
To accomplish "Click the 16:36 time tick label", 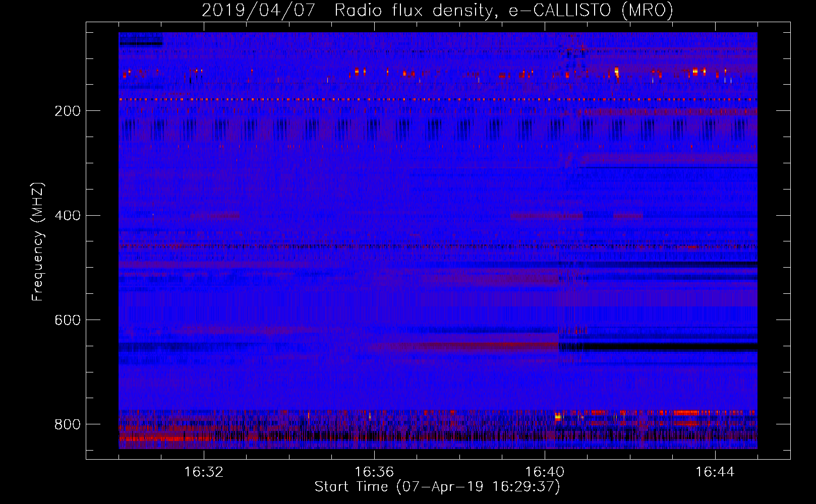I will 374,472.
